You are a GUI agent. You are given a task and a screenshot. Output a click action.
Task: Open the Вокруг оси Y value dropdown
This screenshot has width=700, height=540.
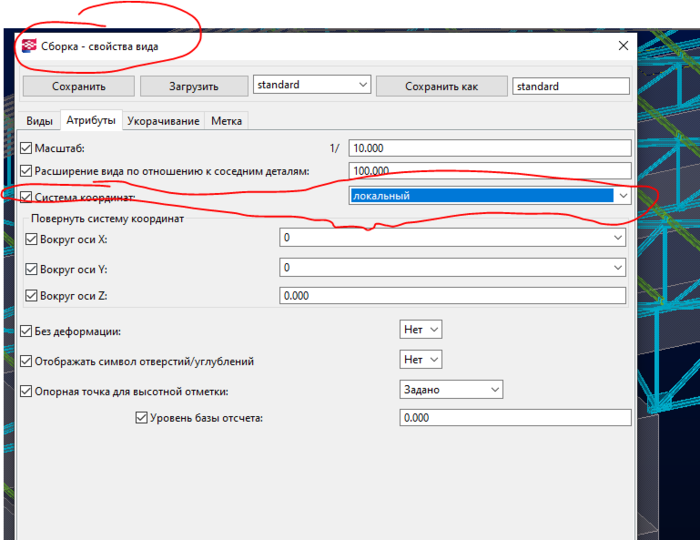click(452, 267)
